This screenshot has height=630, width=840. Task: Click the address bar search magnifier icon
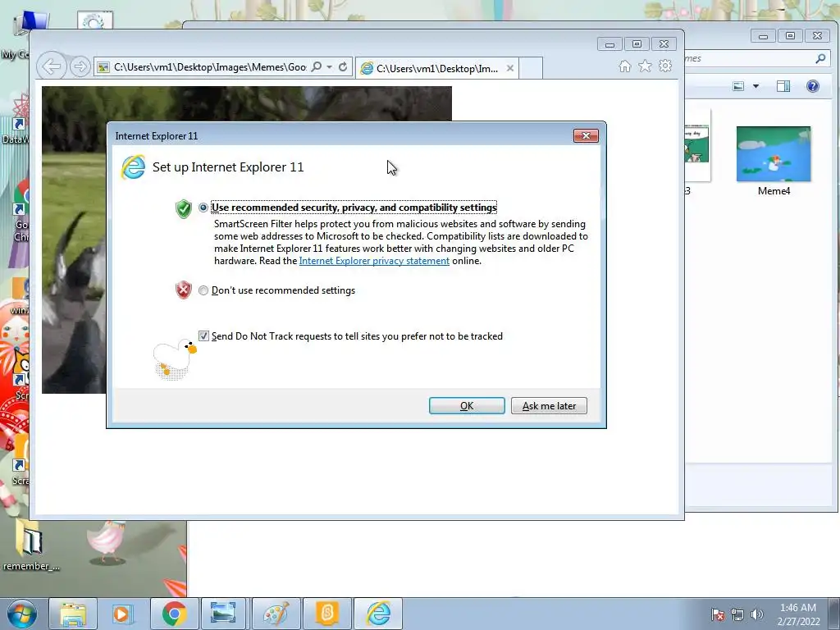point(317,67)
